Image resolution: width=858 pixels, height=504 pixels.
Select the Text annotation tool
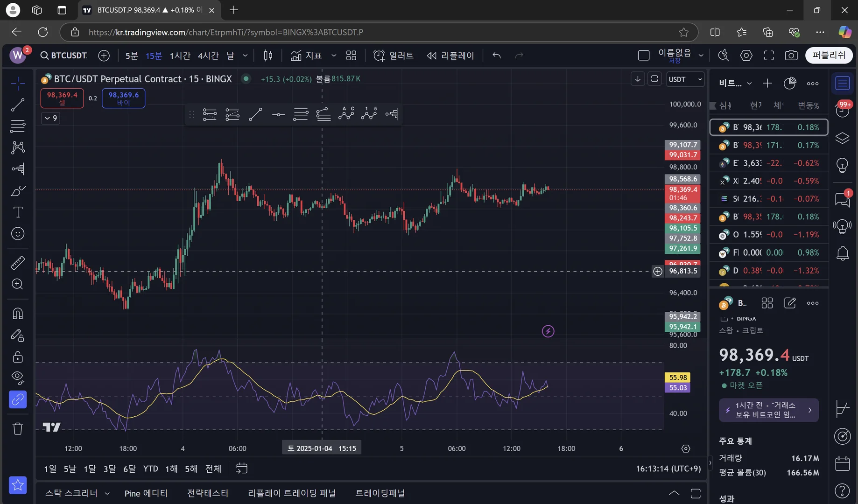click(x=18, y=212)
